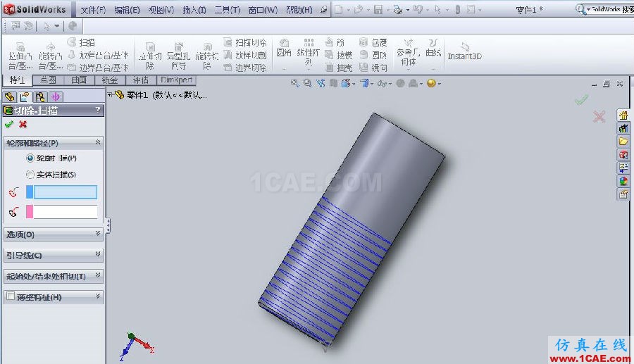Click the 镜向 mirror tool
This screenshot has height=364, width=634.
click(373, 68)
